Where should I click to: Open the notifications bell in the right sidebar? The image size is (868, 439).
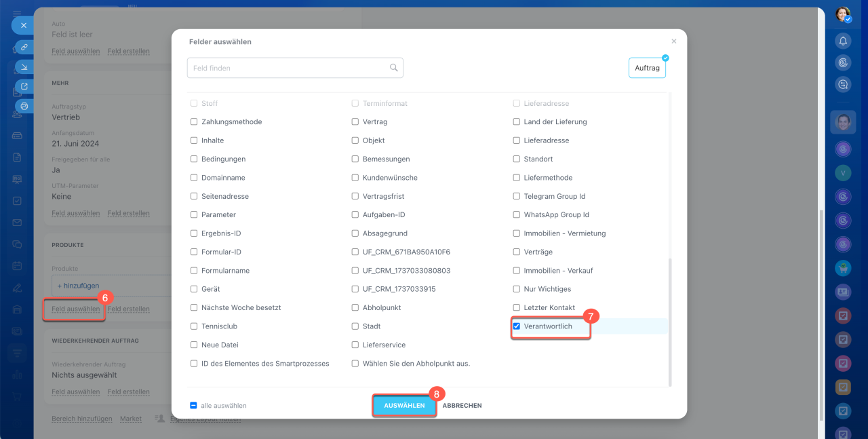843,41
